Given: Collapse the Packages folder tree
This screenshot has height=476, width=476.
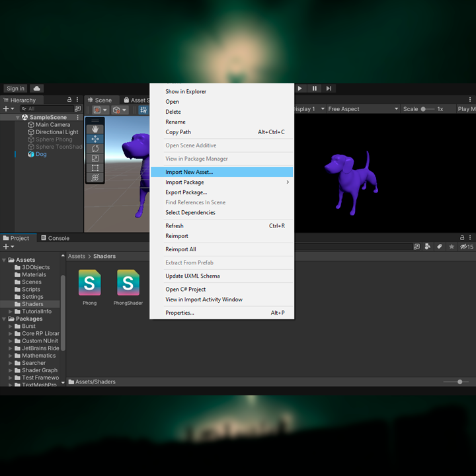Looking at the screenshot, I should tap(4, 319).
